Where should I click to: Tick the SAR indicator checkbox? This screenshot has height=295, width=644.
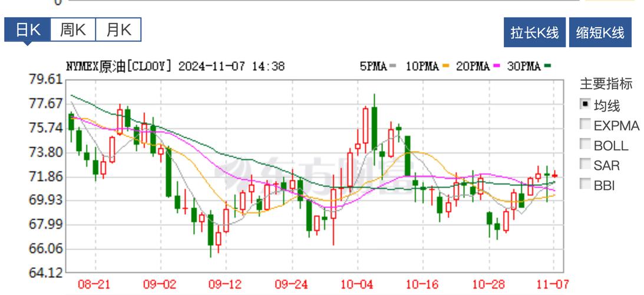(x=585, y=164)
